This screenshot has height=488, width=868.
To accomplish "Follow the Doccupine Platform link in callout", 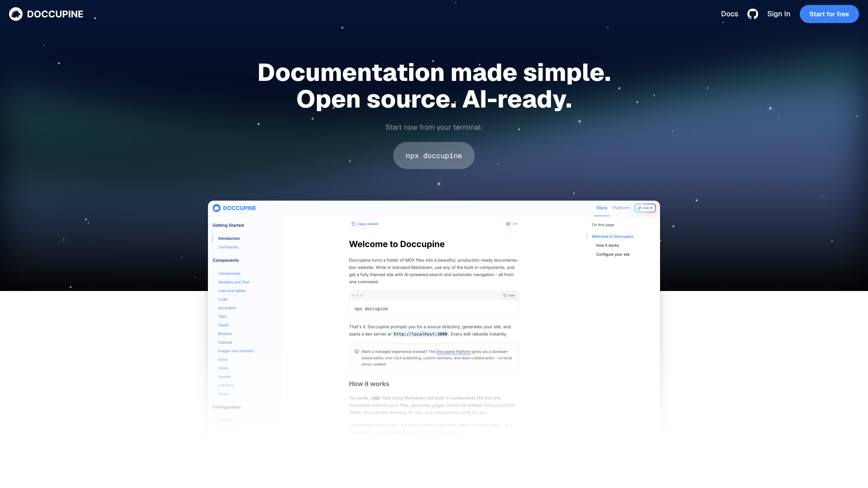I will [453, 352].
